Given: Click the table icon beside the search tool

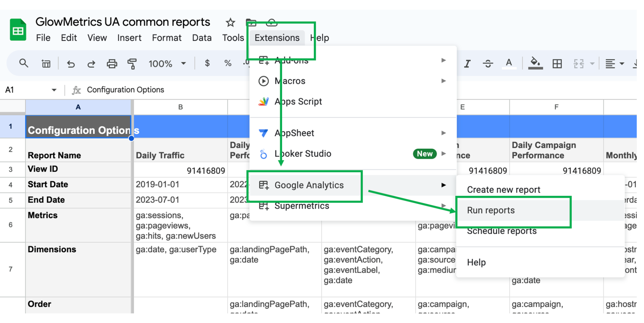Looking at the screenshot, I should pos(46,63).
